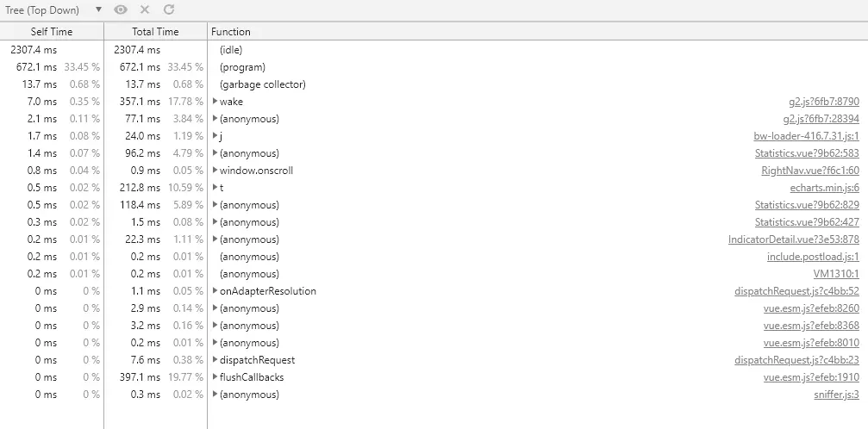Sort by the Total Time column header
Image resolution: width=868 pixels, height=429 pixels.
pyautogui.click(x=155, y=32)
